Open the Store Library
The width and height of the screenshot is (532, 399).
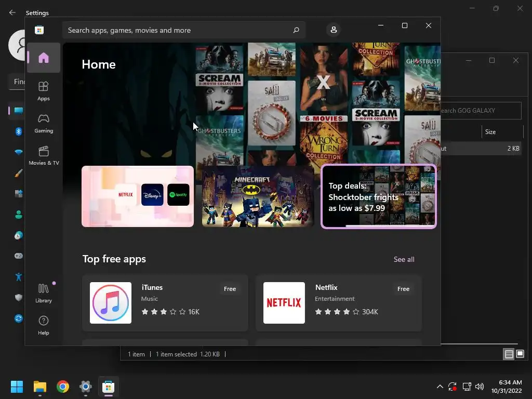tap(44, 293)
